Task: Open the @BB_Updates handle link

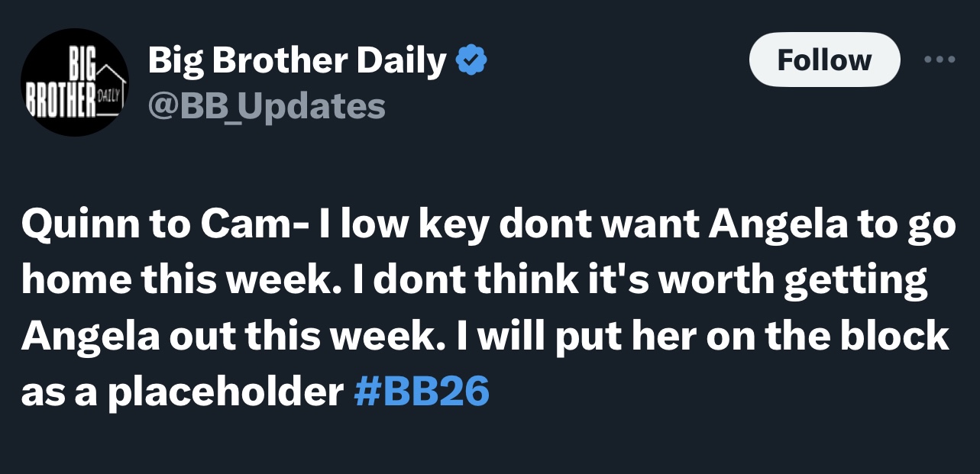Action: (x=267, y=106)
